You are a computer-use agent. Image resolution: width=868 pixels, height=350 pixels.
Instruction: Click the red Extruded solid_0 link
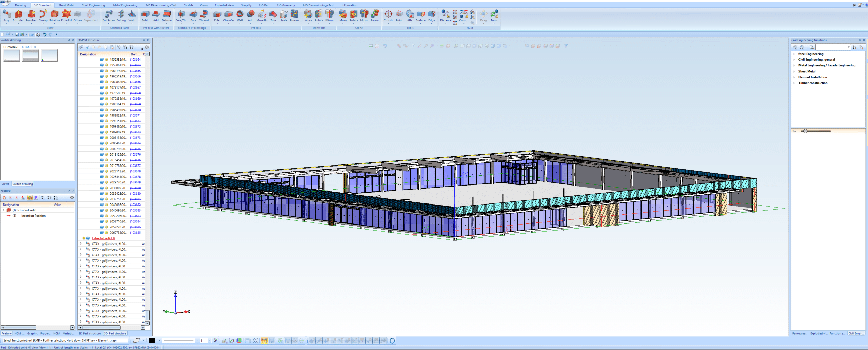click(103, 238)
